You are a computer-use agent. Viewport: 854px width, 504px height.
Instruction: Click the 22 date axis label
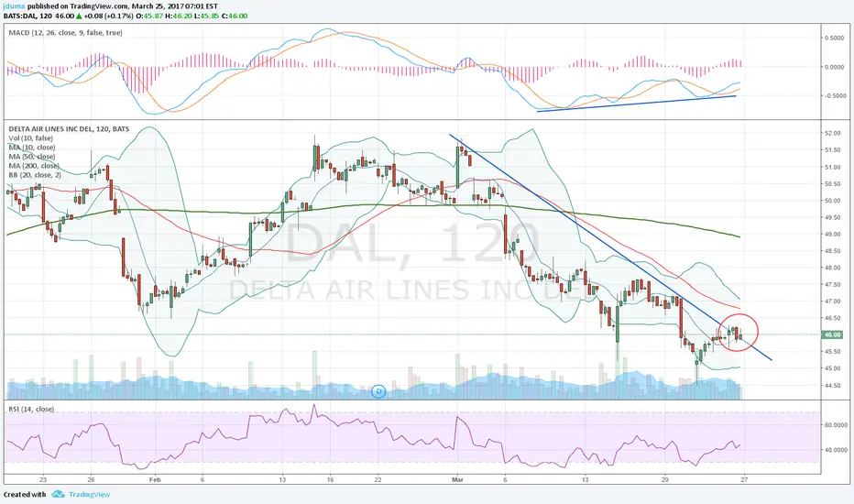(378, 480)
